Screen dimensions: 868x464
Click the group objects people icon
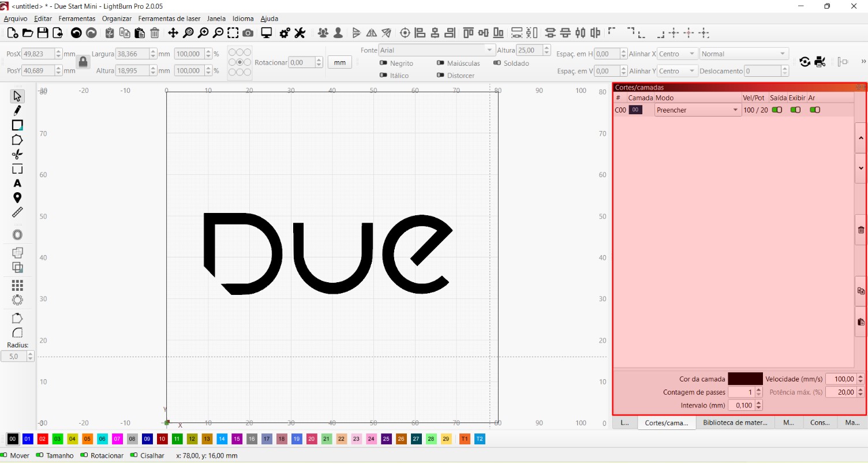click(x=323, y=33)
